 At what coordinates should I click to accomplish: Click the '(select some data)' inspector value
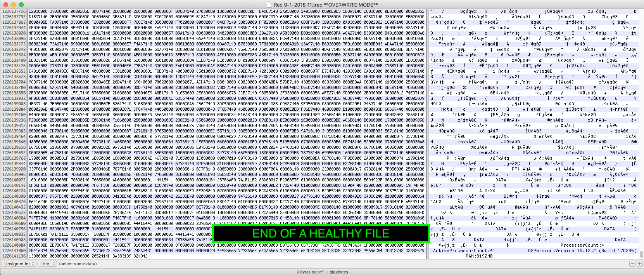[78, 264]
